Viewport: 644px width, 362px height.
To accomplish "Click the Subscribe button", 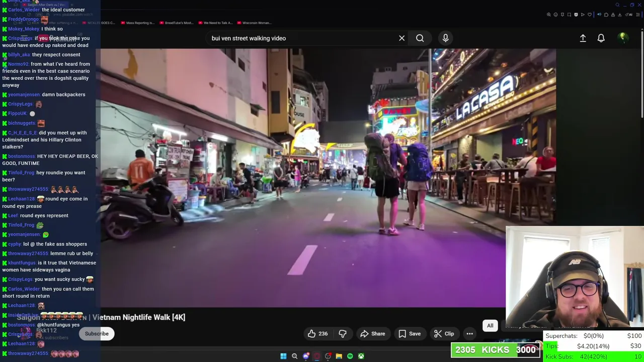I will coord(97,334).
